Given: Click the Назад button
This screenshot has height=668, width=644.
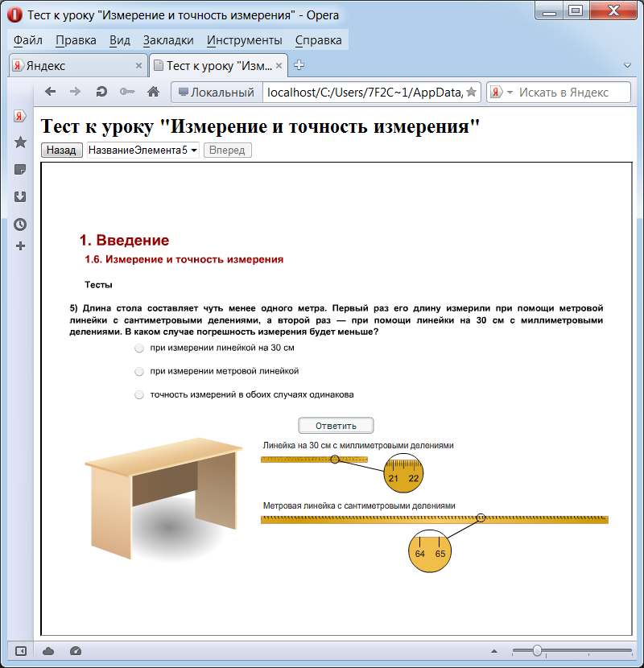Looking at the screenshot, I should point(61,150).
